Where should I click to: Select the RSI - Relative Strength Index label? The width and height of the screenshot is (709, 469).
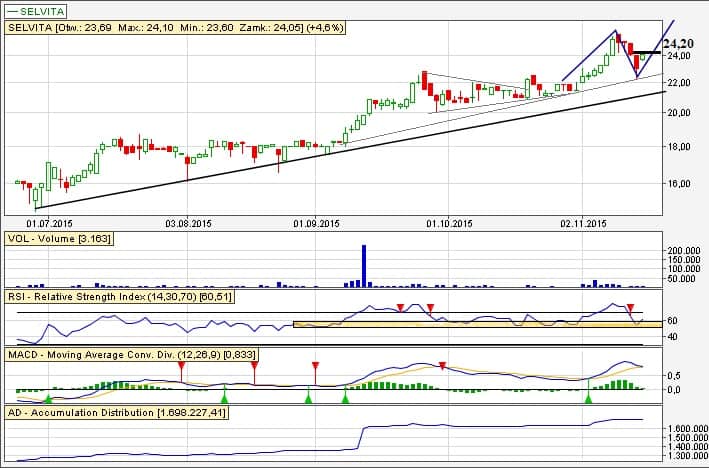pos(132,297)
